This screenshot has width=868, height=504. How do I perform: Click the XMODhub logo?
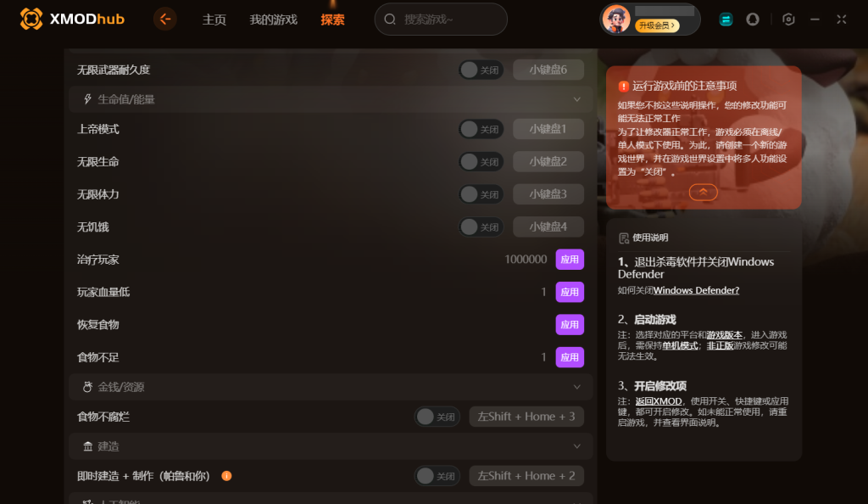coord(72,19)
